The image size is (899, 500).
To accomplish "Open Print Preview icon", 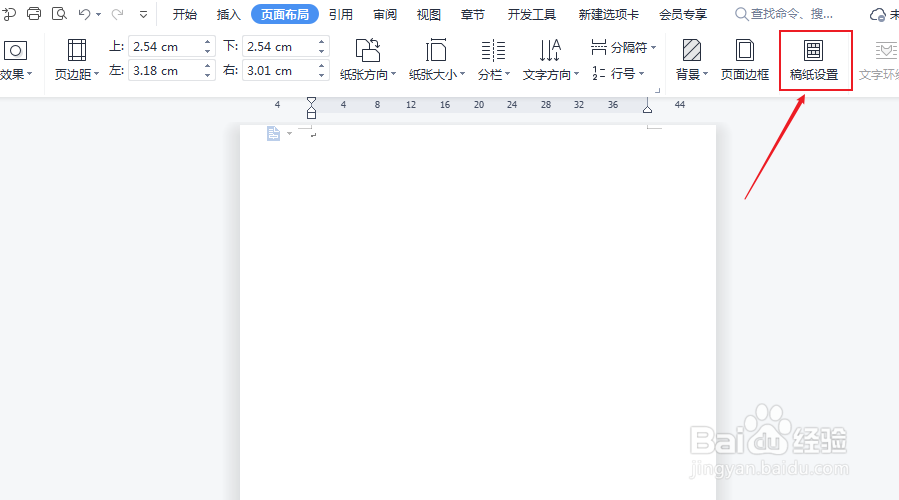I will [x=59, y=14].
